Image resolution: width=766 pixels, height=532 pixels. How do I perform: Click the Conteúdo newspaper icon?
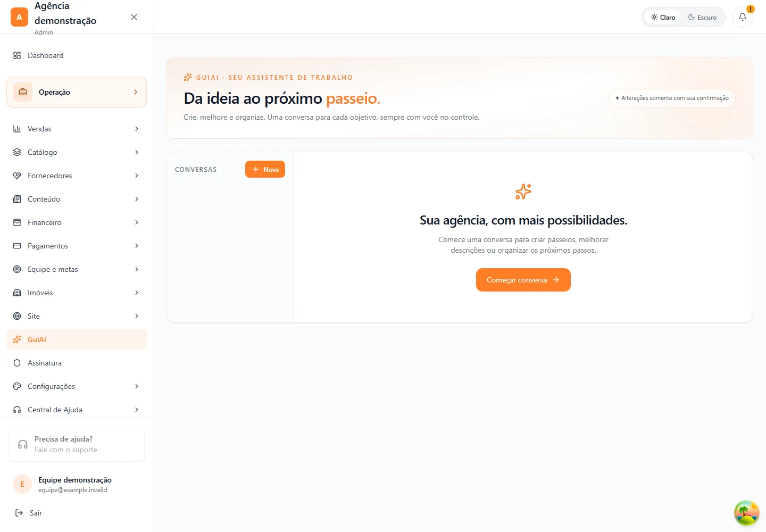(17, 199)
